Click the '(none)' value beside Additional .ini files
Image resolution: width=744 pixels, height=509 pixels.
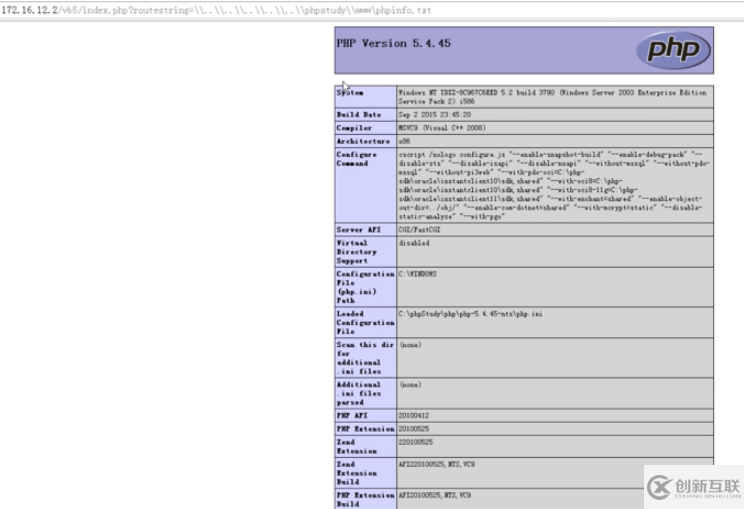click(410, 385)
